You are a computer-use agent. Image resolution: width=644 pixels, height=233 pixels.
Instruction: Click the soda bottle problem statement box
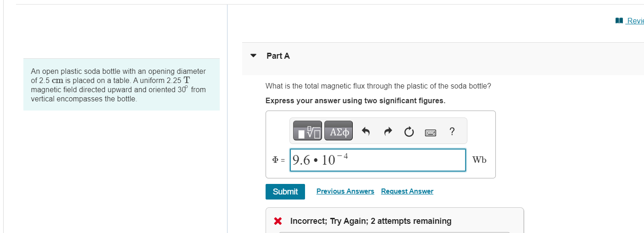[x=122, y=84]
